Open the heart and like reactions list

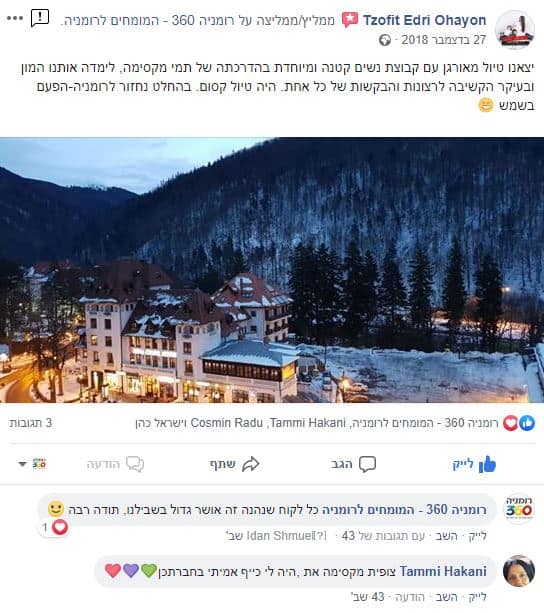click(519, 423)
